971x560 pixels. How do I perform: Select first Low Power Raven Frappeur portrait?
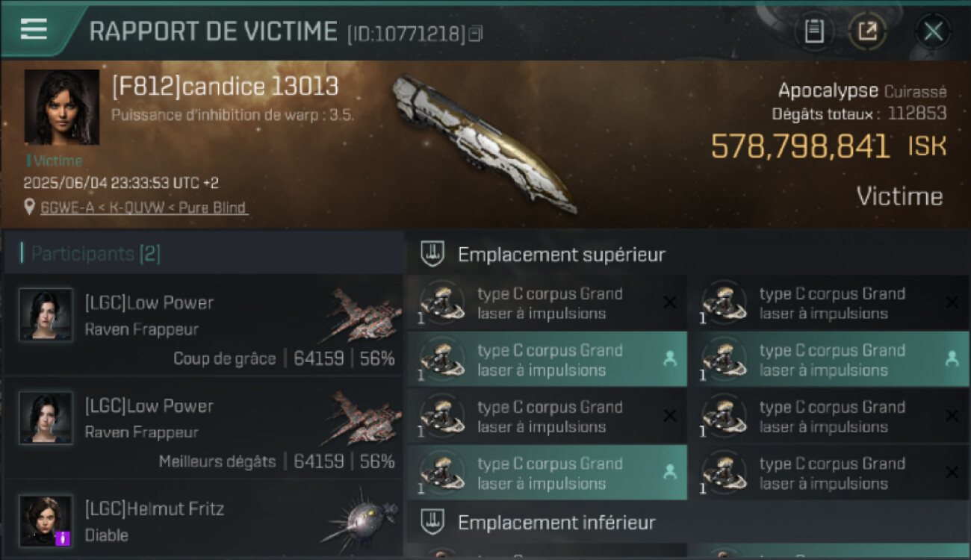pyautogui.click(x=46, y=314)
